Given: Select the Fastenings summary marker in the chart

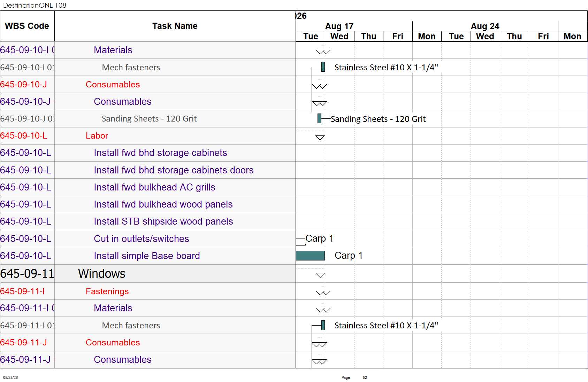Looking at the screenshot, I should [x=323, y=293].
